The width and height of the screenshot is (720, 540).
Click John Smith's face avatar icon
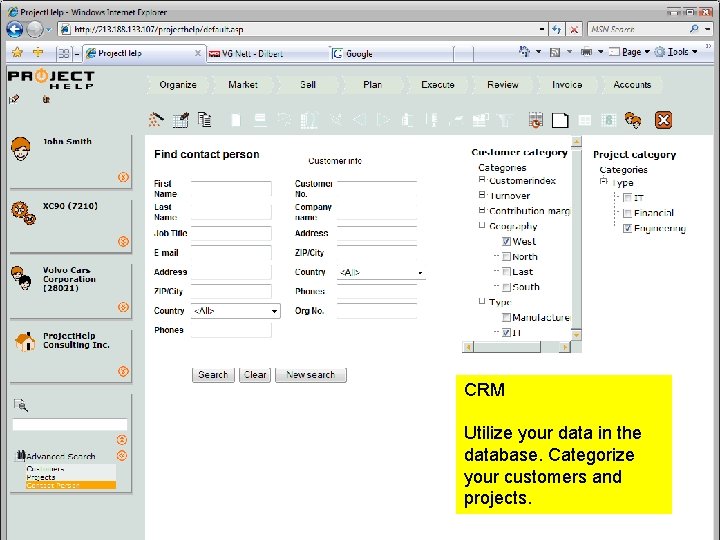pyautogui.click(x=21, y=149)
